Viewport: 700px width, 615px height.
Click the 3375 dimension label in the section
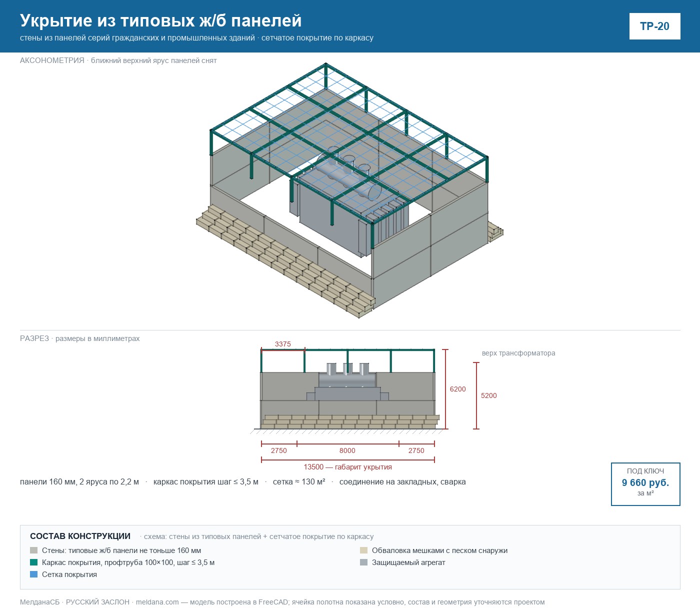(283, 344)
